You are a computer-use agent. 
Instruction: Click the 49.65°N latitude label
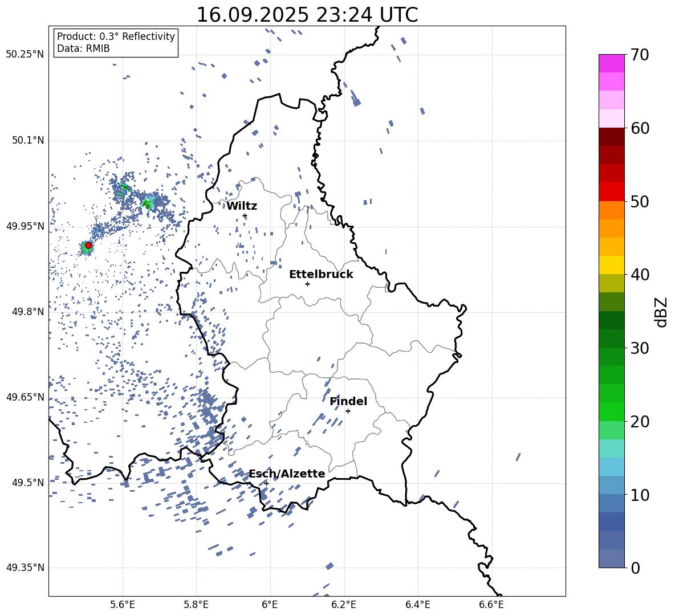coord(25,397)
